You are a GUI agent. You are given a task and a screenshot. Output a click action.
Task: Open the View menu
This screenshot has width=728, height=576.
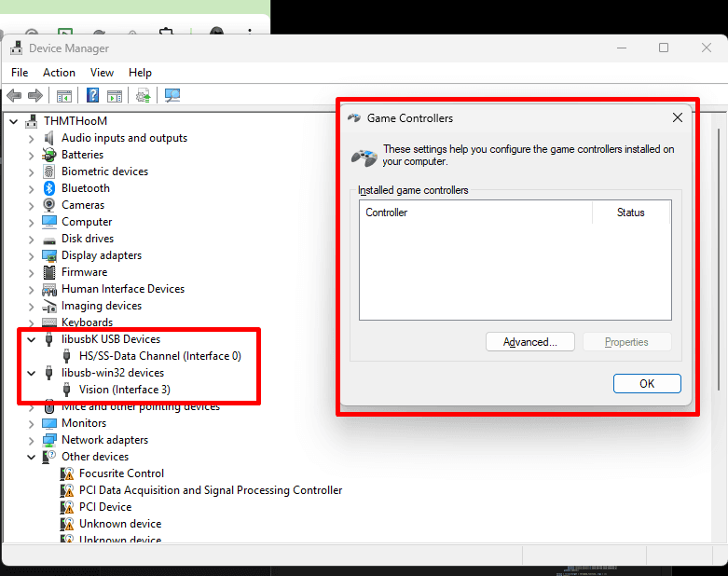point(102,73)
